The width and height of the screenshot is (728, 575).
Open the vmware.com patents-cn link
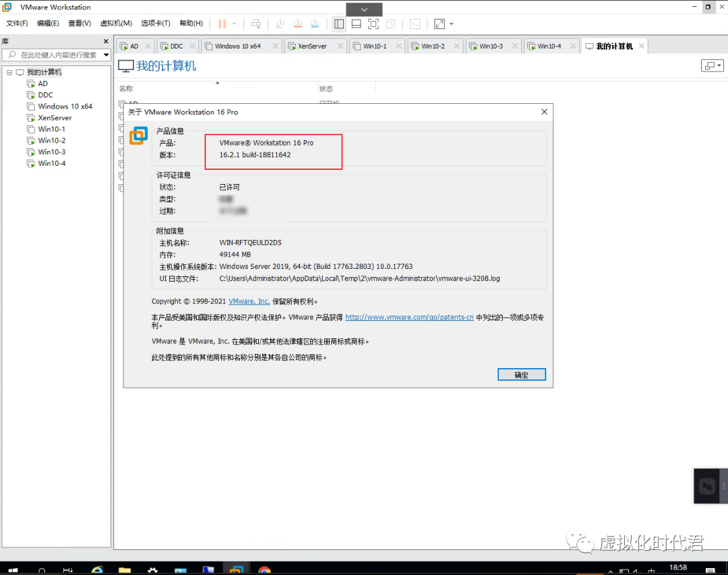(x=409, y=317)
